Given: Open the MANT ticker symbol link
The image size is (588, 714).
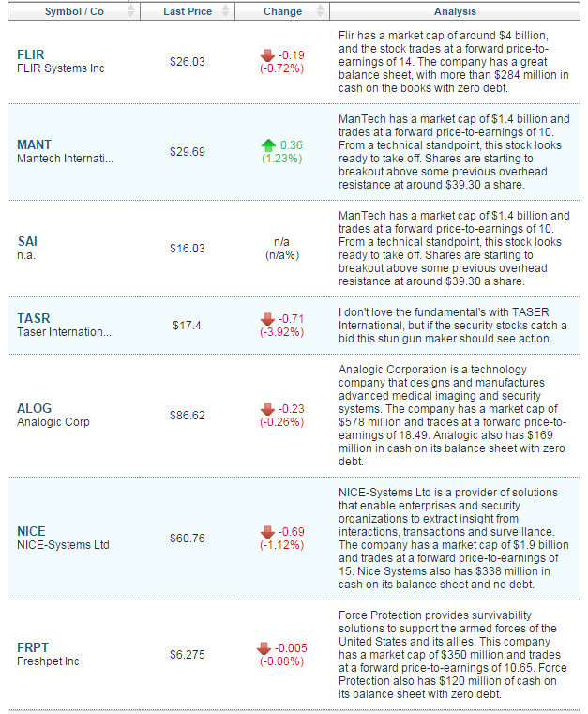Looking at the screenshot, I should coord(35,144).
